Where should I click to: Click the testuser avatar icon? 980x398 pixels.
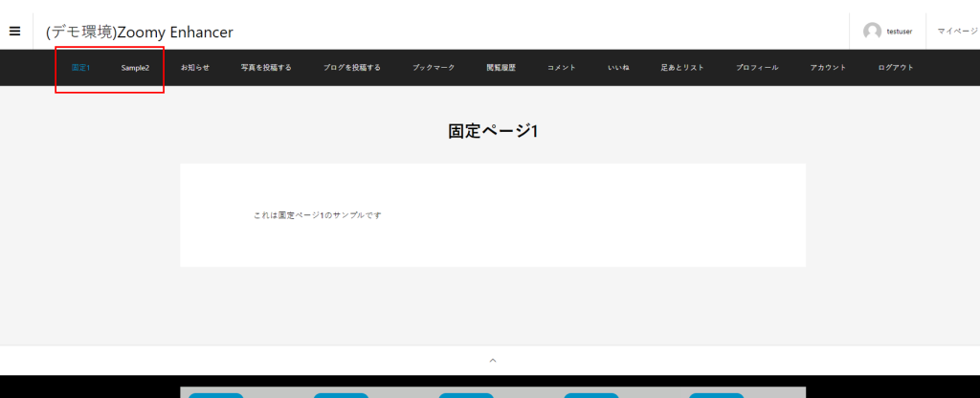872,32
